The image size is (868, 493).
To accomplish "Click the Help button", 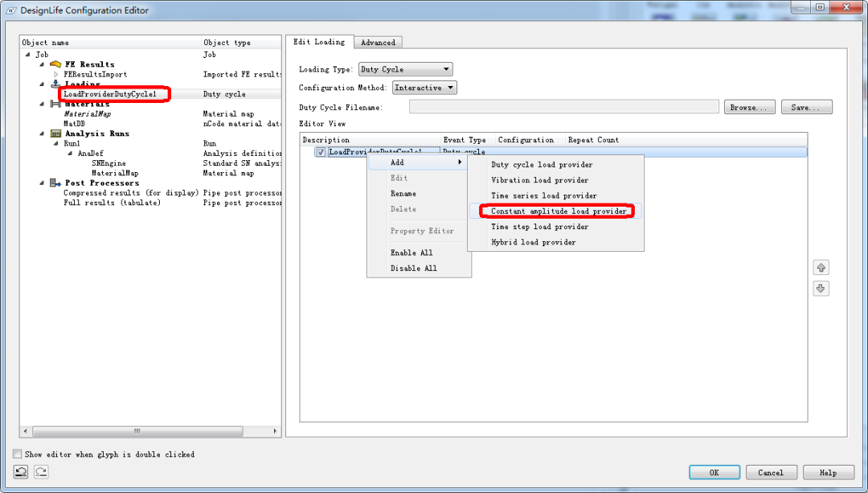I will (828, 473).
